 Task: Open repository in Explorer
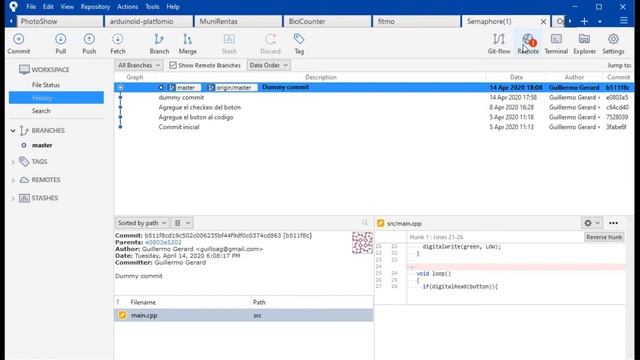(584, 44)
